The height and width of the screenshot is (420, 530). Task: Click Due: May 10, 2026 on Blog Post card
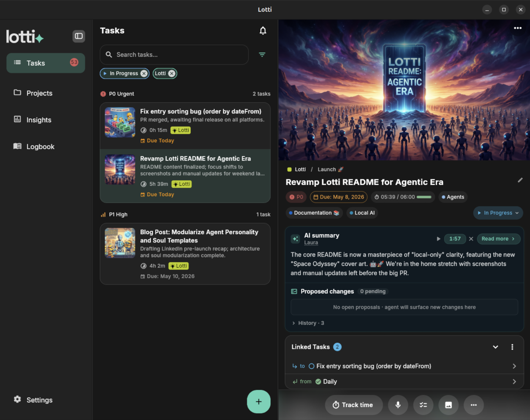click(x=167, y=276)
